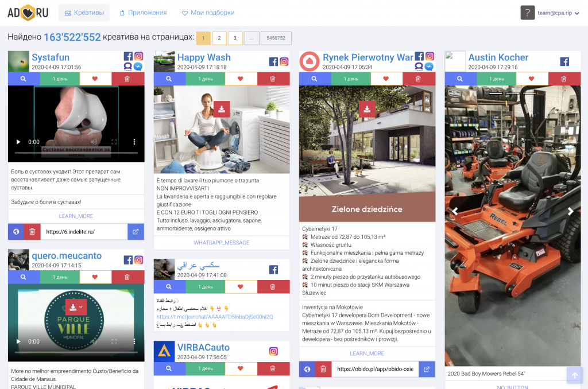Download the Rynek Pierwotny image

367,109
